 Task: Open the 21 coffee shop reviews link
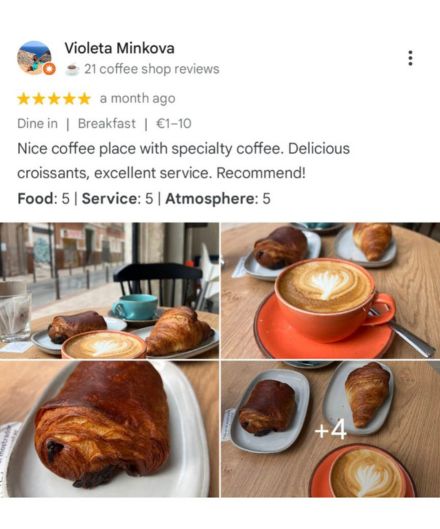point(152,69)
